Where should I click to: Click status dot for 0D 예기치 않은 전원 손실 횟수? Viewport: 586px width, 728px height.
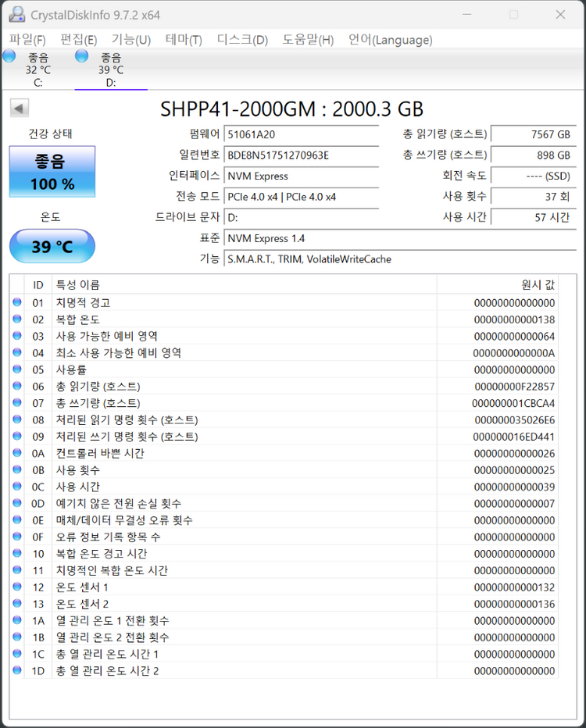[17, 503]
